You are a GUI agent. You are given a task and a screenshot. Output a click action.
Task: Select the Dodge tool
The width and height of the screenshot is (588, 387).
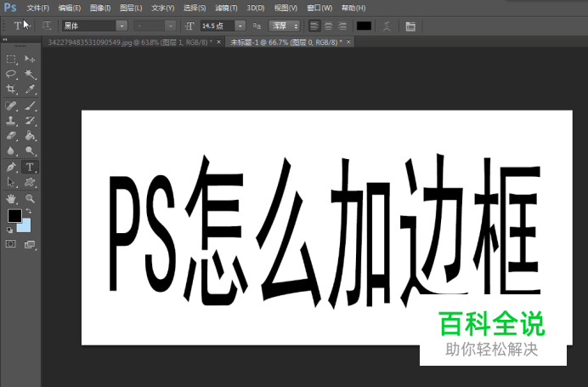point(30,151)
